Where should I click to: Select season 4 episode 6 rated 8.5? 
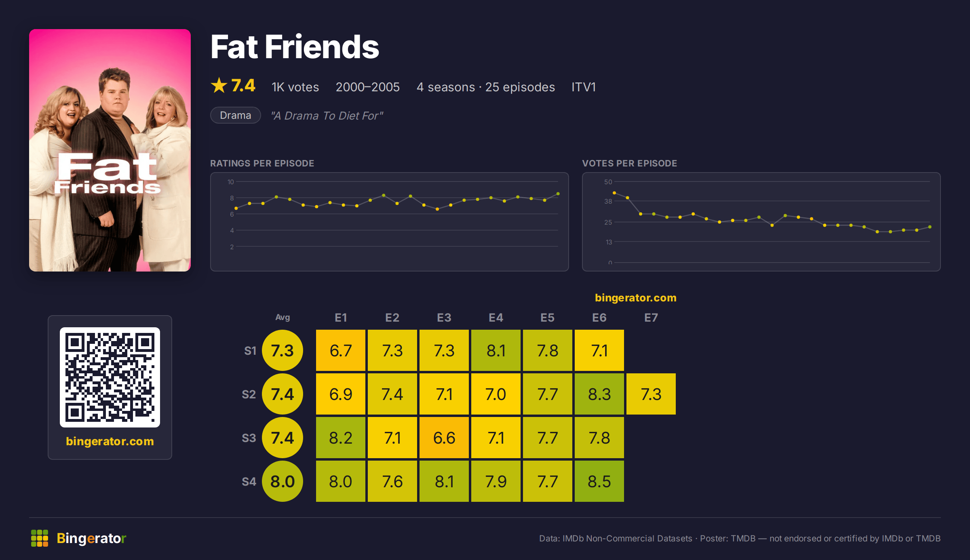[x=599, y=481]
